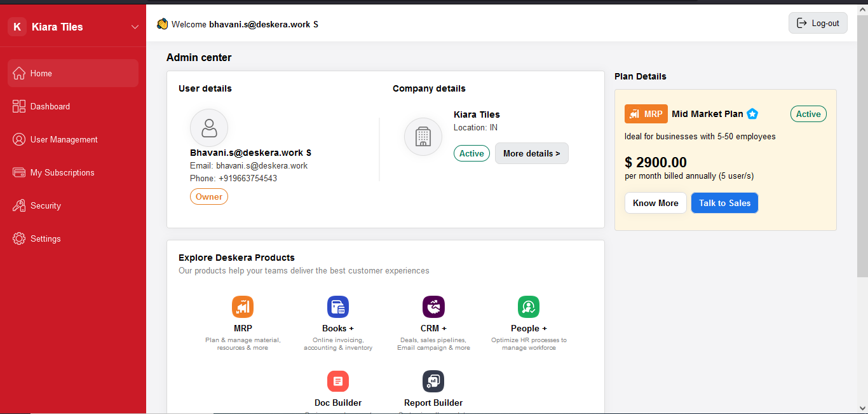
Task: Click the Company details heading
Action: (x=429, y=88)
